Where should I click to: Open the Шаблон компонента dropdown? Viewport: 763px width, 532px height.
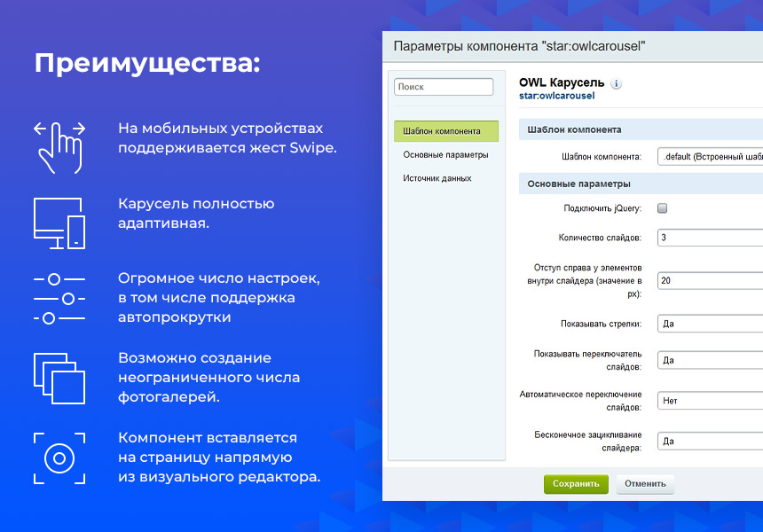pyautogui.click(x=710, y=156)
